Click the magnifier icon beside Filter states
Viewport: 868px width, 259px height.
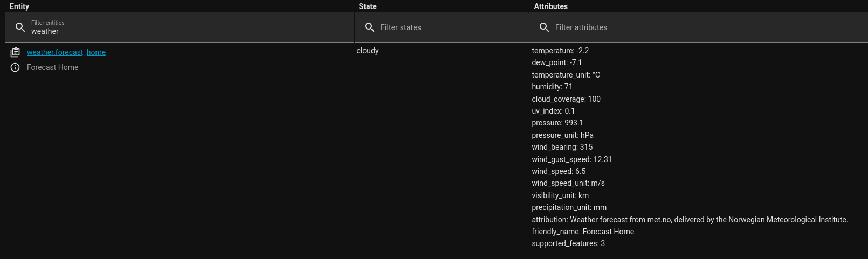coord(369,27)
